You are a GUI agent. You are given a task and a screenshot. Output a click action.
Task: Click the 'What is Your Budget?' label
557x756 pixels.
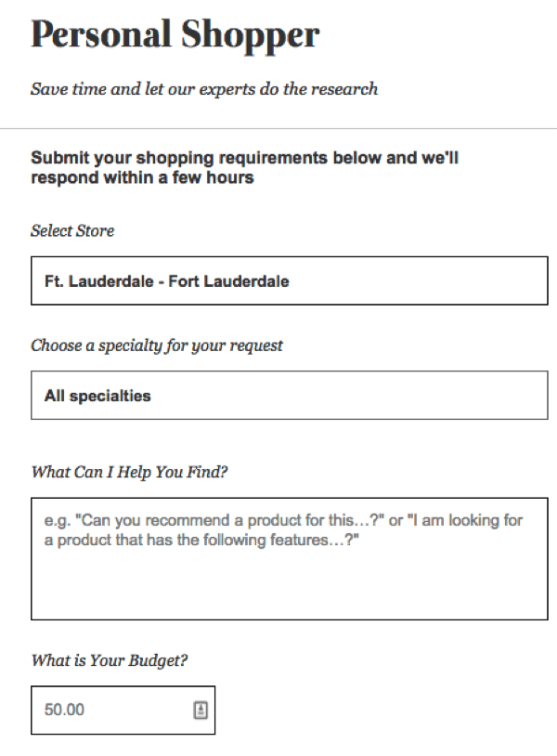click(x=110, y=660)
